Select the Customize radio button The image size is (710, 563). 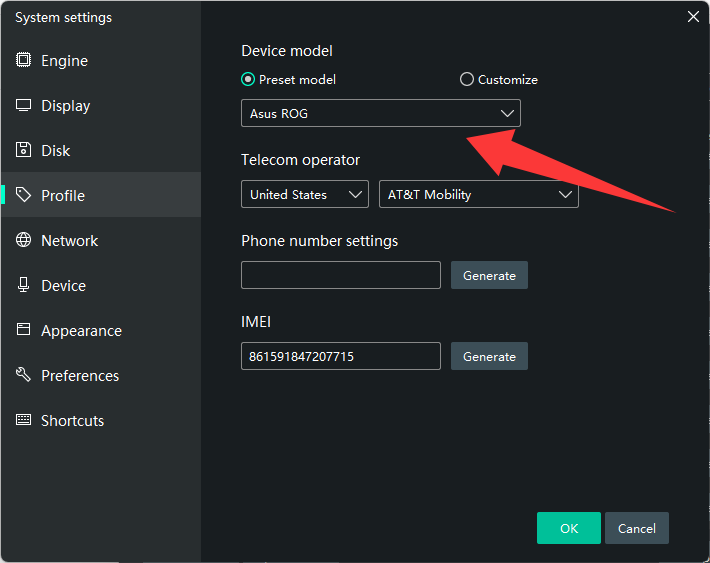tap(466, 80)
